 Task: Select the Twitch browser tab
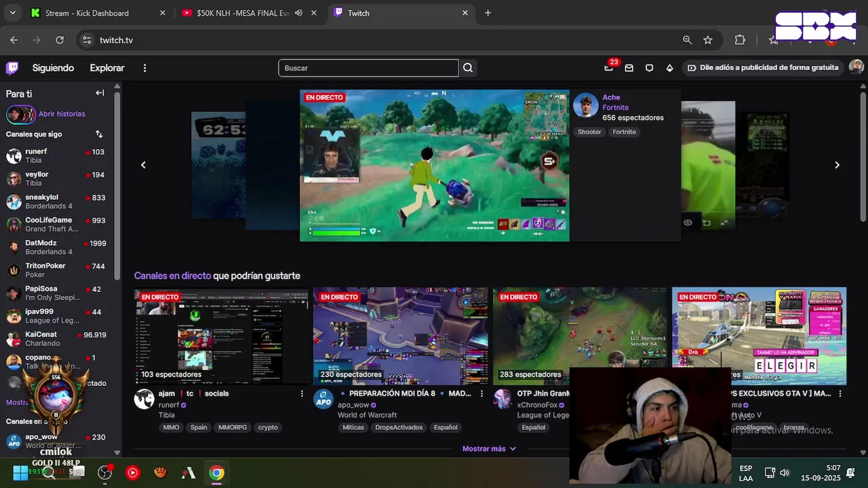[400, 13]
